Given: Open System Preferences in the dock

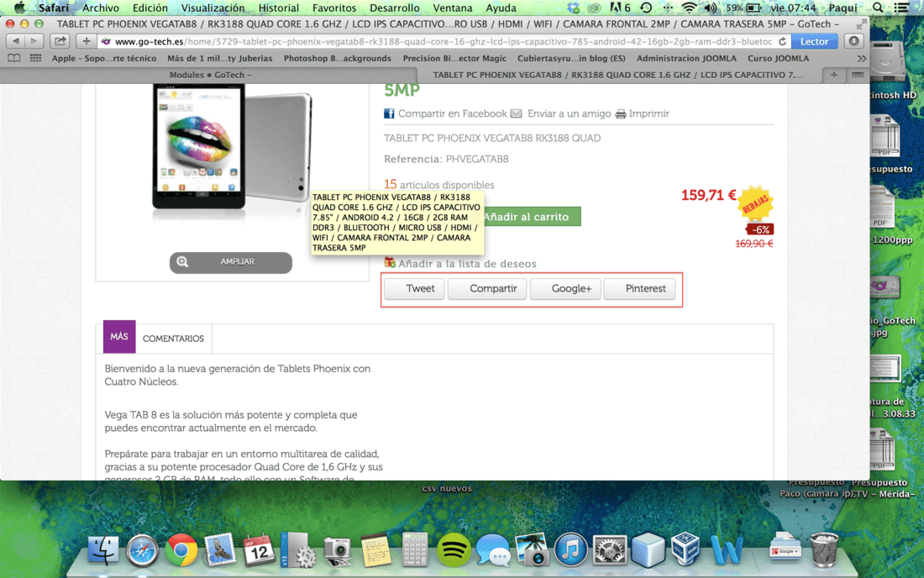Looking at the screenshot, I should [x=609, y=551].
